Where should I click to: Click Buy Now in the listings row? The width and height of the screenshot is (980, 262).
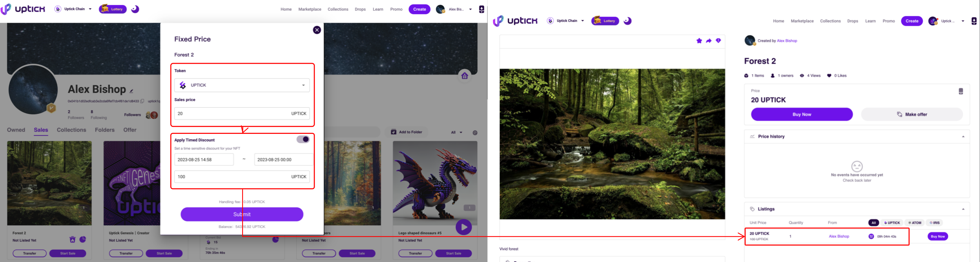pyautogui.click(x=937, y=236)
